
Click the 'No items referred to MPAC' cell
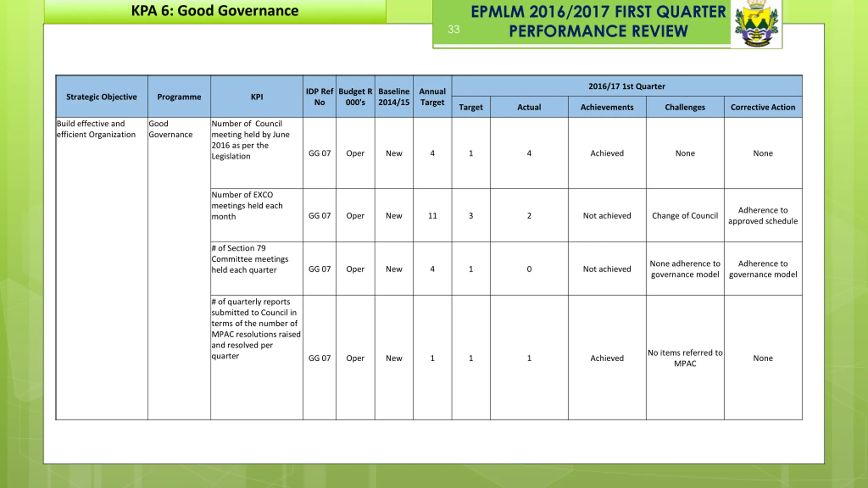tap(685, 358)
